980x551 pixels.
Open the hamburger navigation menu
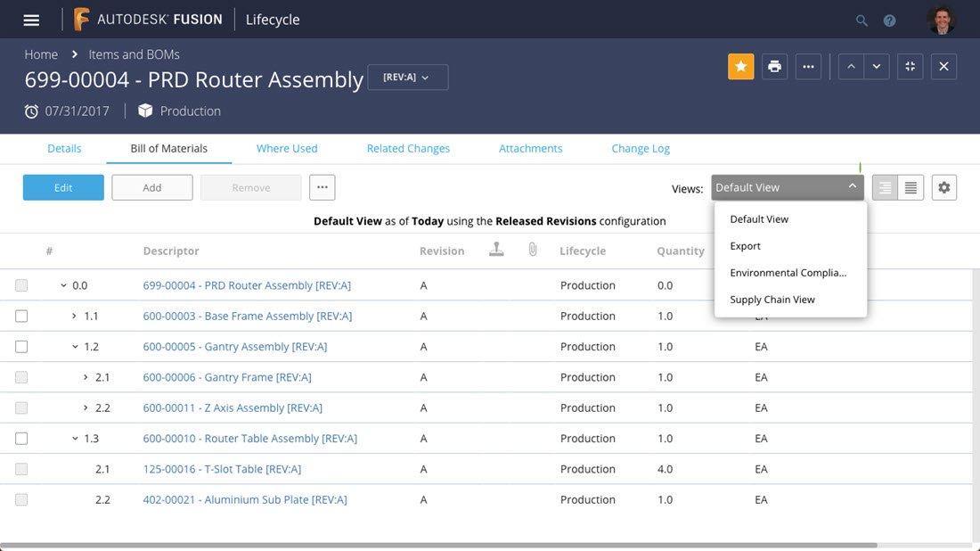pos(31,20)
